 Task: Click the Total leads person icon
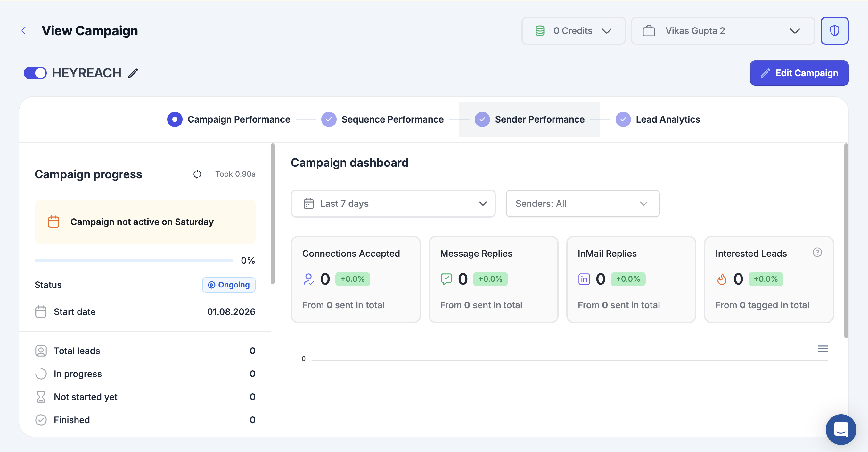click(x=41, y=351)
